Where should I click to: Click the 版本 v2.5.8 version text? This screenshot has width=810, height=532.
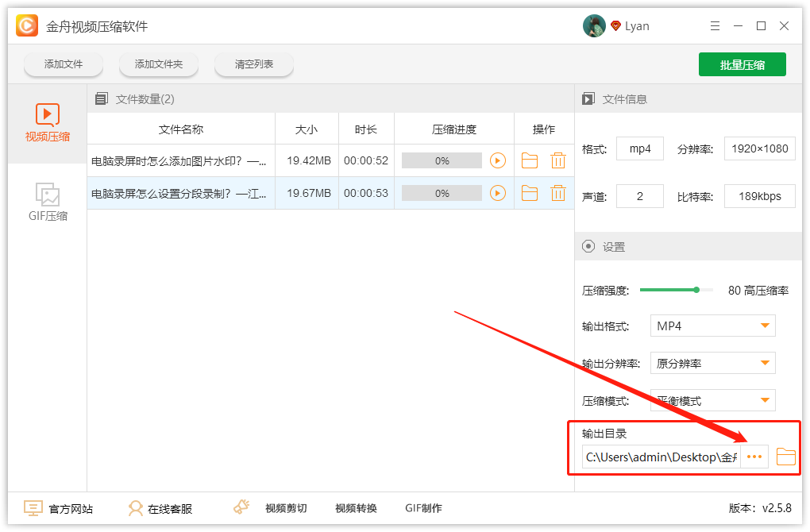pyautogui.click(x=760, y=508)
